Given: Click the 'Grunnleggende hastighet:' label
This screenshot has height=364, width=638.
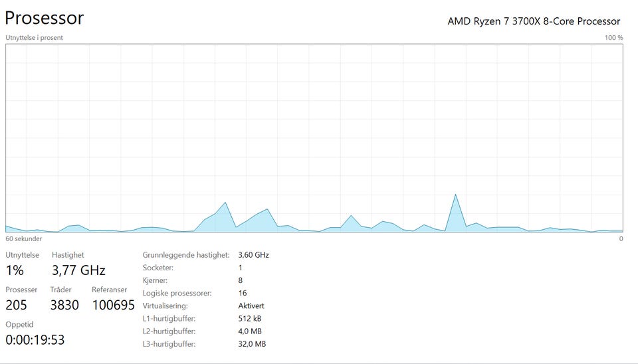Looking at the screenshot, I should (186, 255).
